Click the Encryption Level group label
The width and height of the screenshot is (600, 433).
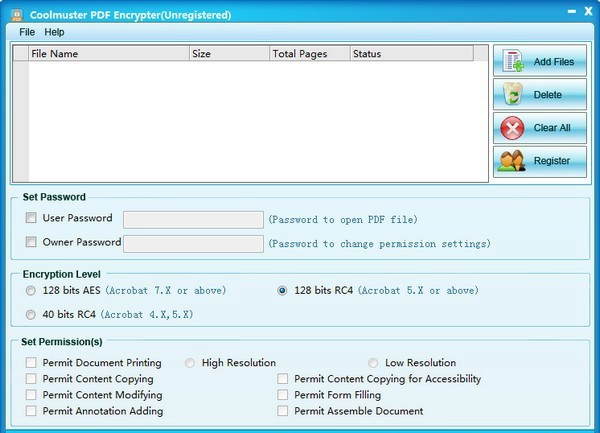pyautogui.click(x=62, y=274)
